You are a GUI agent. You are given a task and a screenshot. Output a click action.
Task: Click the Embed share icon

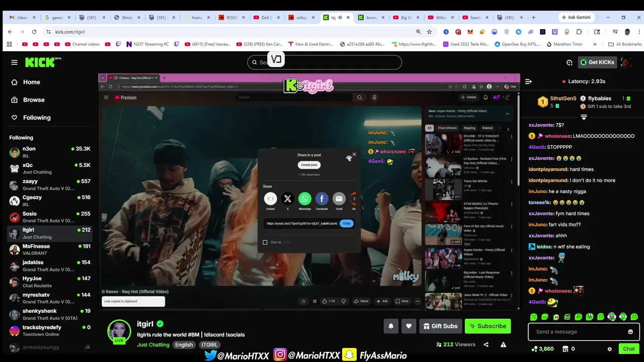coord(270,199)
